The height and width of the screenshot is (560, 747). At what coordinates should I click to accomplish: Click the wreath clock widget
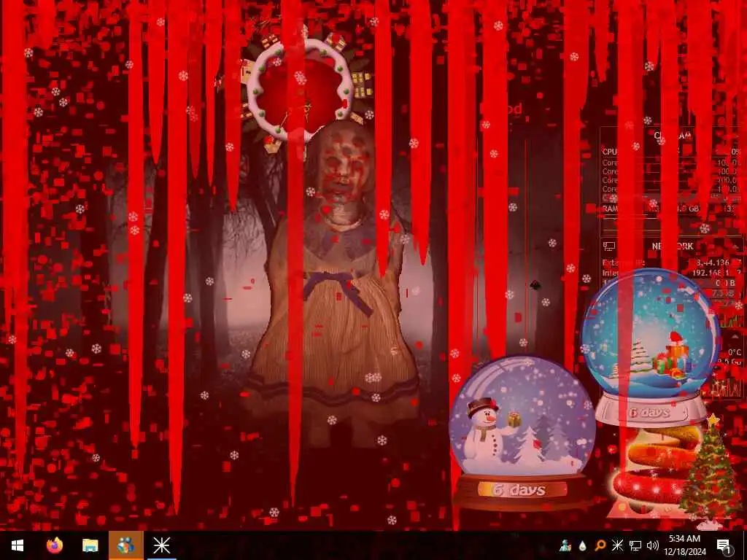click(300, 90)
